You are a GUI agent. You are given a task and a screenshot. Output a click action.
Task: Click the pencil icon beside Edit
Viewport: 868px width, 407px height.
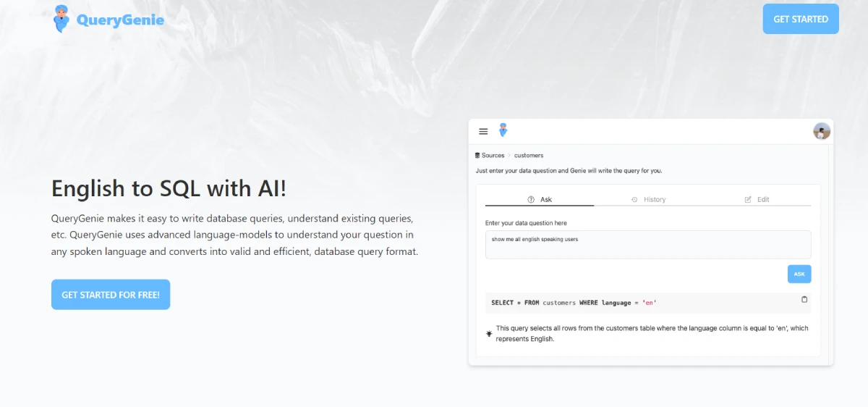(x=748, y=199)
